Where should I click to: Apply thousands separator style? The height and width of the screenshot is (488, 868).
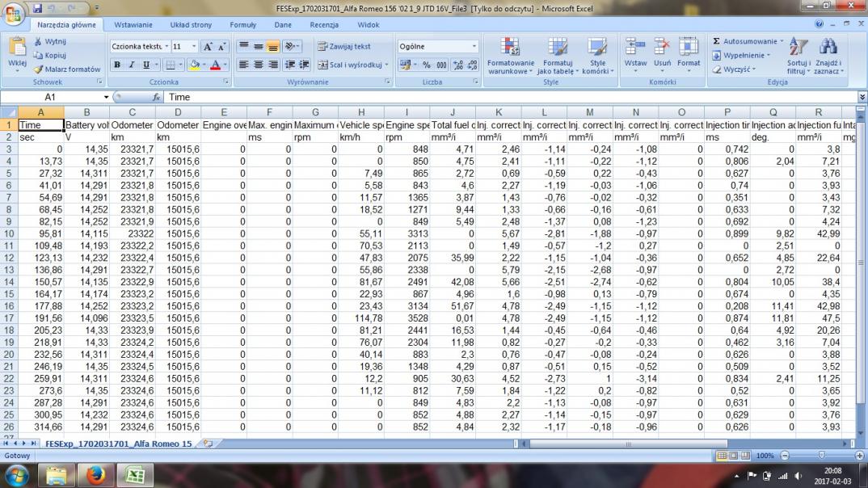pos(441,65)
